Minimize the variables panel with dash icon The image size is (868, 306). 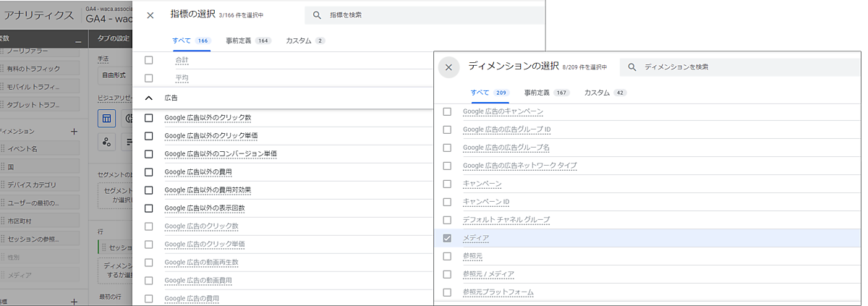tap(78, 41)
